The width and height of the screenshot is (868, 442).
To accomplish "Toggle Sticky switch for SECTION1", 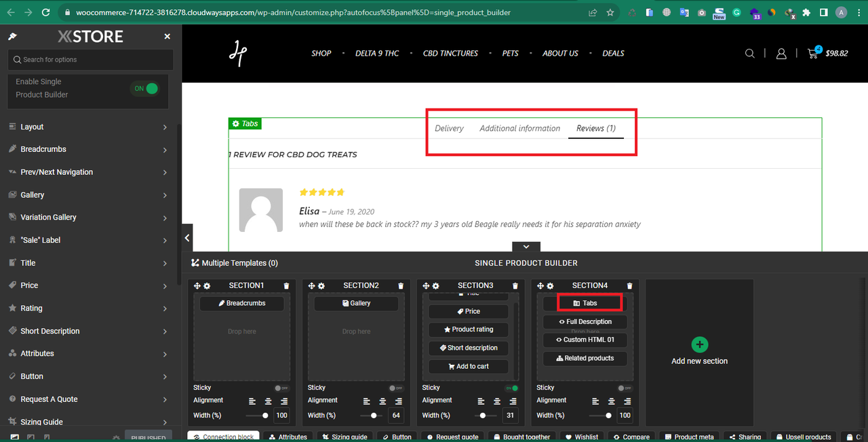I will click(x=280, y=388).
